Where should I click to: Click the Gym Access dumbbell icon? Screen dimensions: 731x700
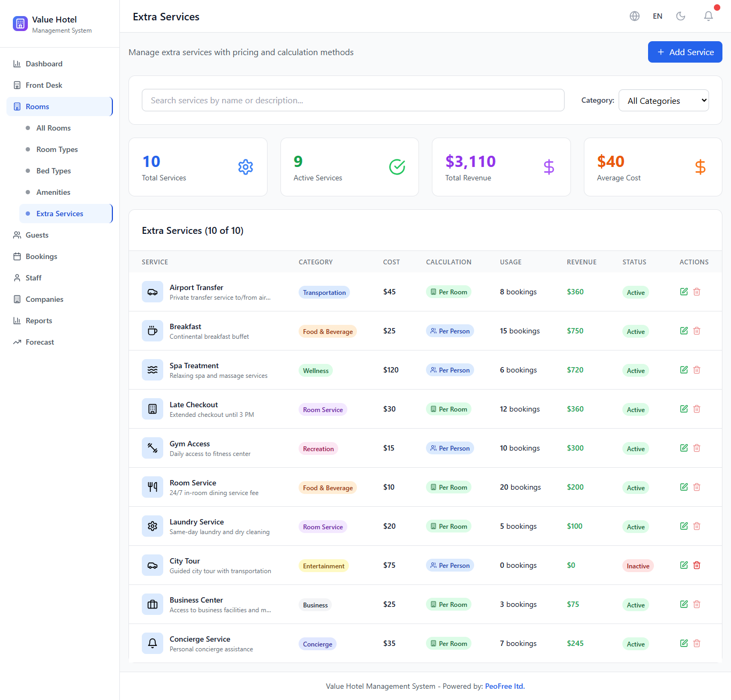pyautogui.click(x=153, y=448)
